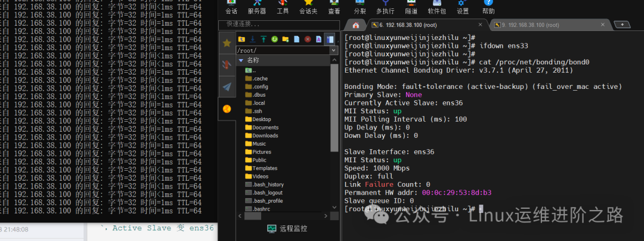644x241 pixels.
Task: Select the Music folder
Action: pyautogui.click(x=255, y=144)
